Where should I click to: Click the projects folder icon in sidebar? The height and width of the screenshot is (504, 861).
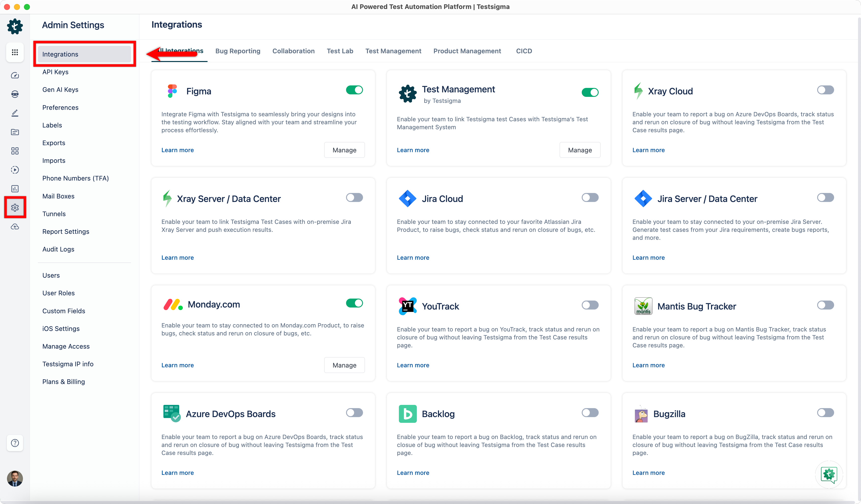coord(15,132)
